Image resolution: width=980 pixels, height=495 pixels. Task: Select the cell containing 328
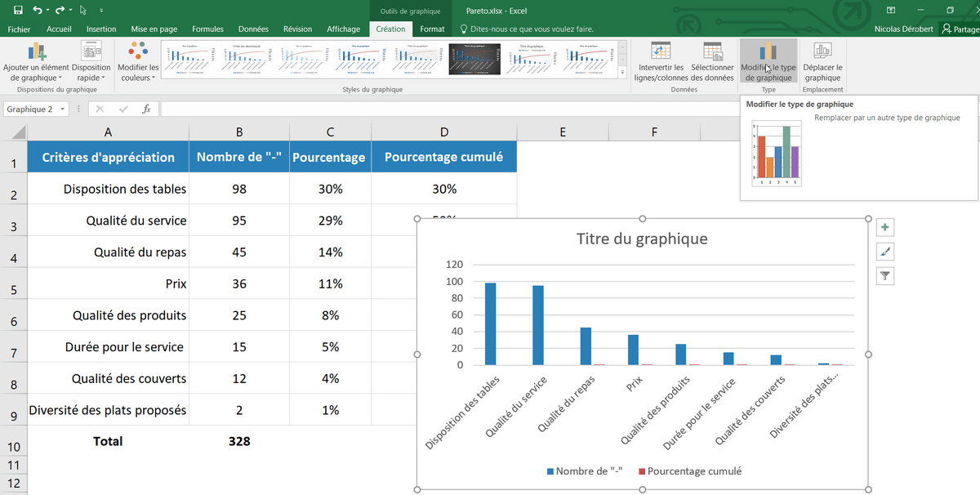point(238,441)
